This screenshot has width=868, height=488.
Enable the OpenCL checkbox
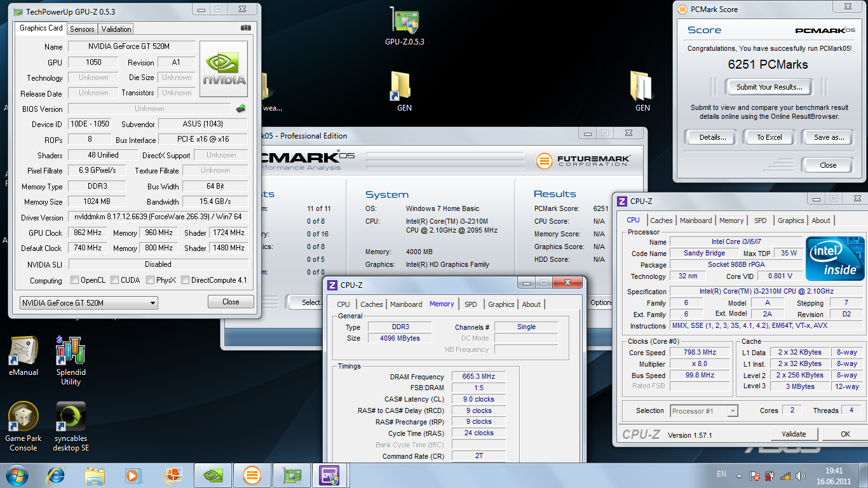(75, 280)
